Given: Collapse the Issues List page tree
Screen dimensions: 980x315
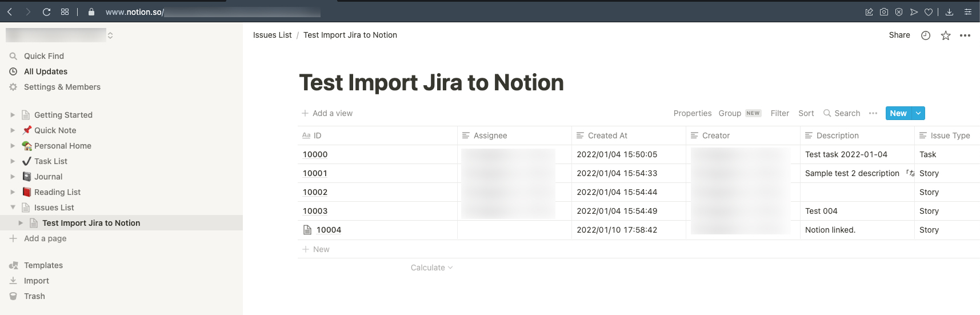Looking at the screenshot, I should click(13, 208).
